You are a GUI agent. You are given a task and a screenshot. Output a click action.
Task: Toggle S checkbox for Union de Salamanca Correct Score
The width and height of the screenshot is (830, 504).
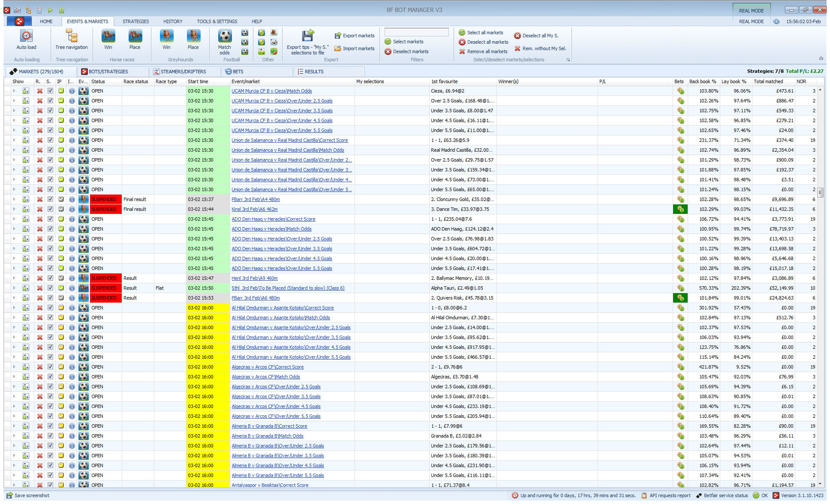click(50, 140)
